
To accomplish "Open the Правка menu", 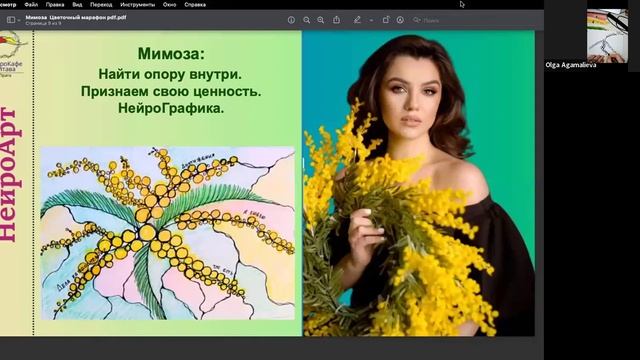I will pos(55,4).
